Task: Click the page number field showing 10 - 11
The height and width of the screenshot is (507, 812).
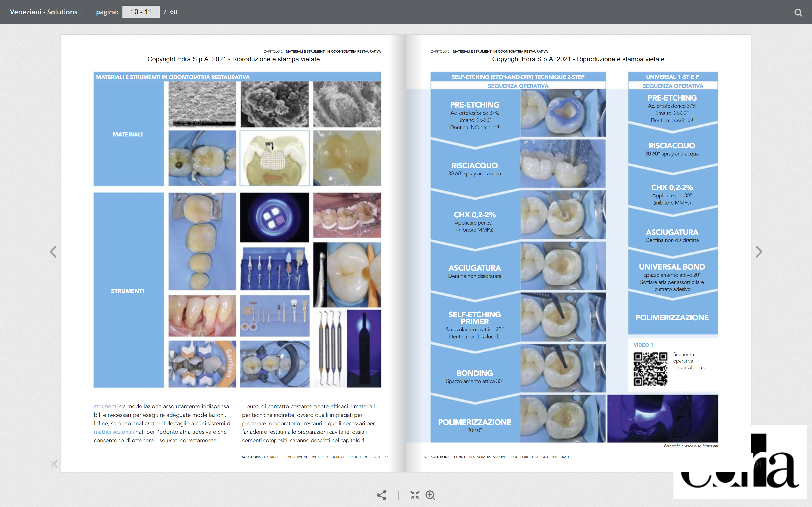Action: (x=141, y=12)
